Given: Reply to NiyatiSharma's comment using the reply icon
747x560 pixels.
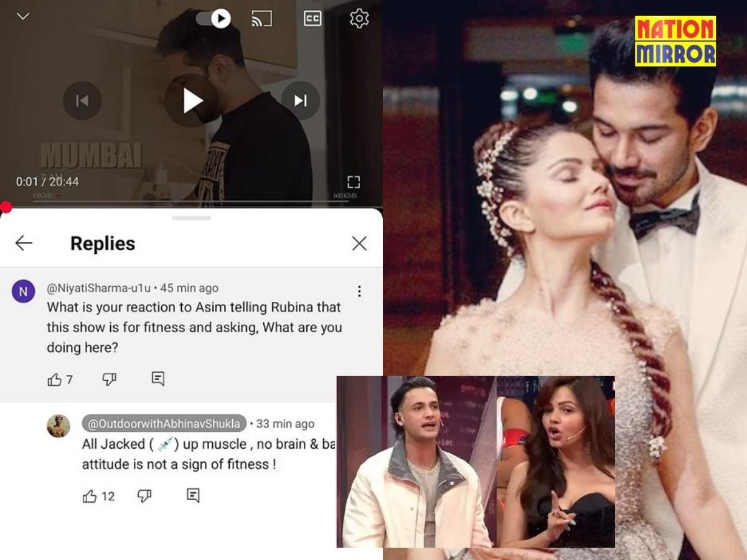Looking at the screenshot, I should pyautogui.click(x=159, y=378).
